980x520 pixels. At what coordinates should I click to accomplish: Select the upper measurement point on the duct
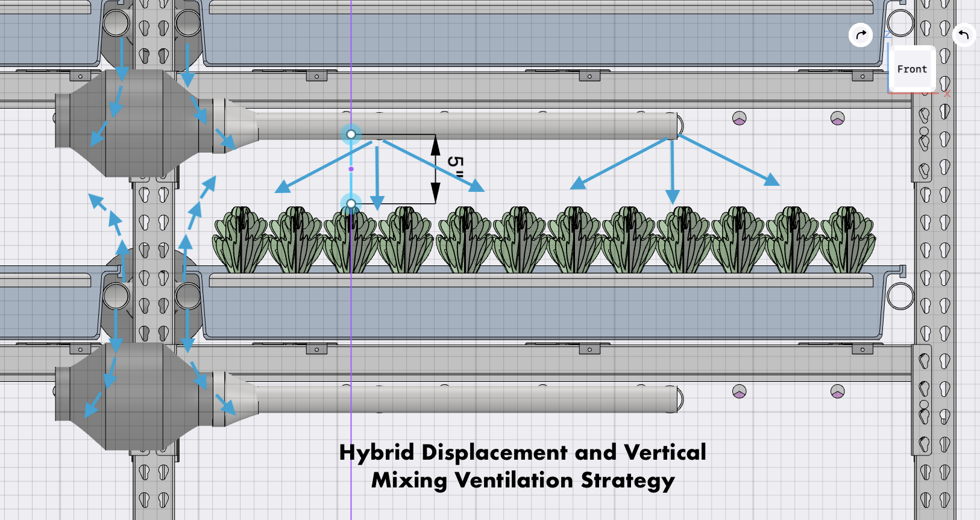point(351,135)
